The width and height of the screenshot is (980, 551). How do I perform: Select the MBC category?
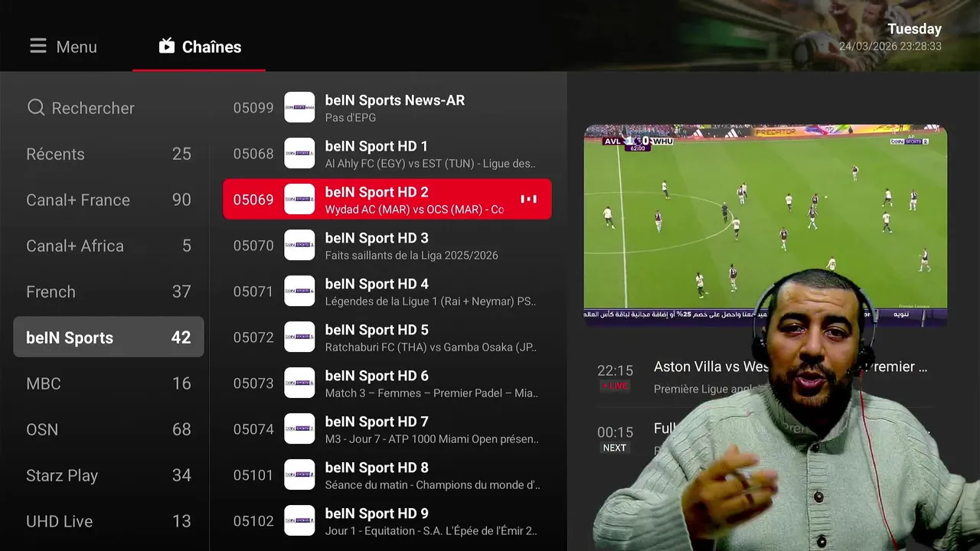109,383
